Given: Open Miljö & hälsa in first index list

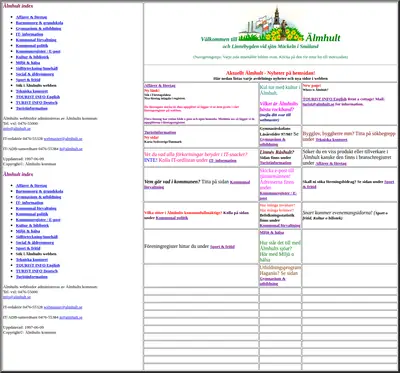Looking at the screenshot, I should click(x=28, y=63).
